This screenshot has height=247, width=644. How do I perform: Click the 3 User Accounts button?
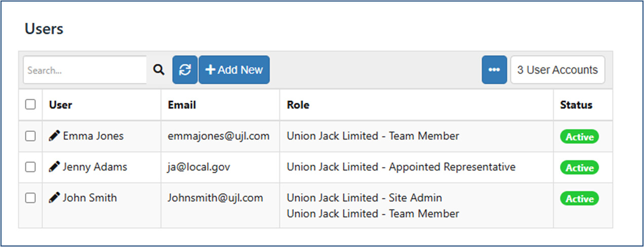tap(557, 70)
